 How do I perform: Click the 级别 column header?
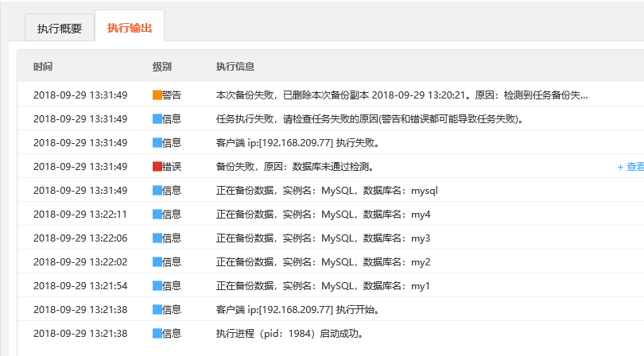[162, 67]
